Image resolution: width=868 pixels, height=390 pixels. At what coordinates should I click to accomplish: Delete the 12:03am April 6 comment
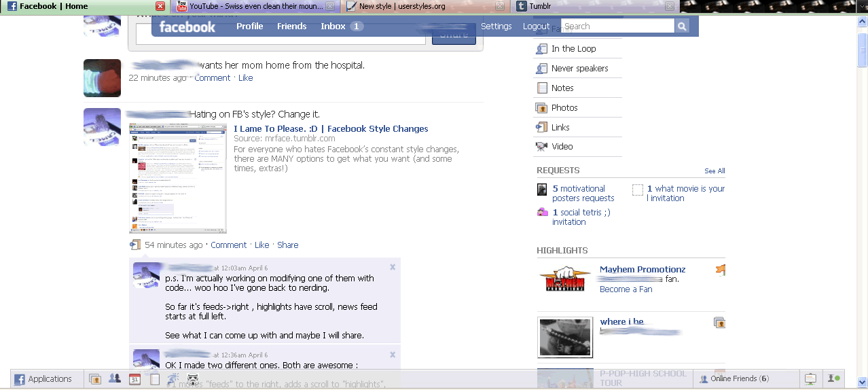pyautogui.click(x=393, y=267)
